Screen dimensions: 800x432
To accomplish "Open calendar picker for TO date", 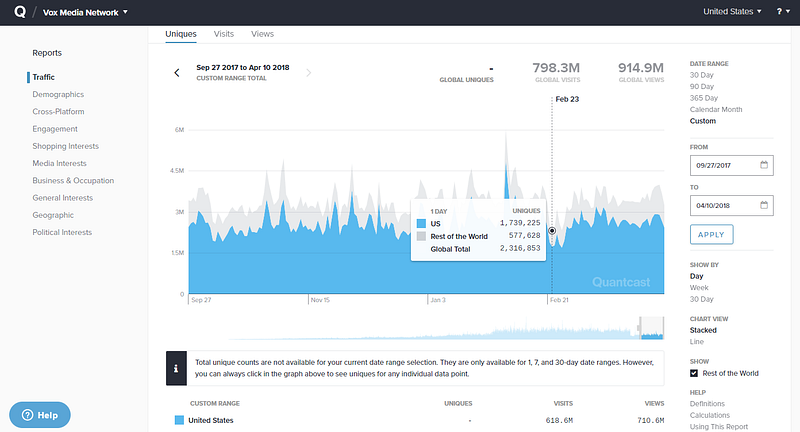I will pos(764,205).
